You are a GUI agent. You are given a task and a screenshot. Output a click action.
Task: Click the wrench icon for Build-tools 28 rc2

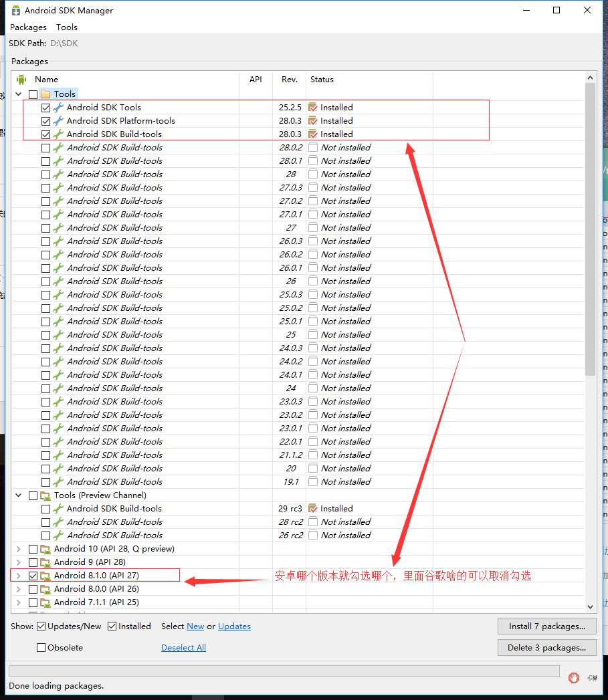58,522
